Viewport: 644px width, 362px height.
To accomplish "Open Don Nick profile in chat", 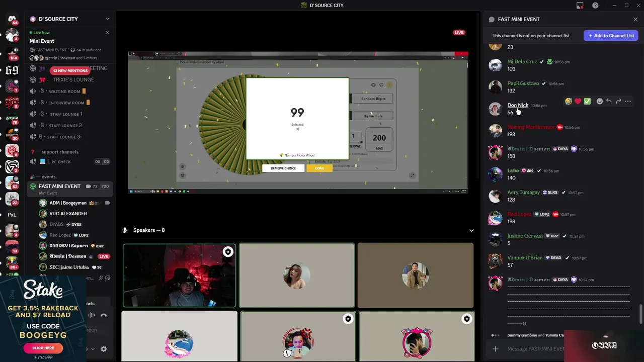I will (x=518, y=105).
